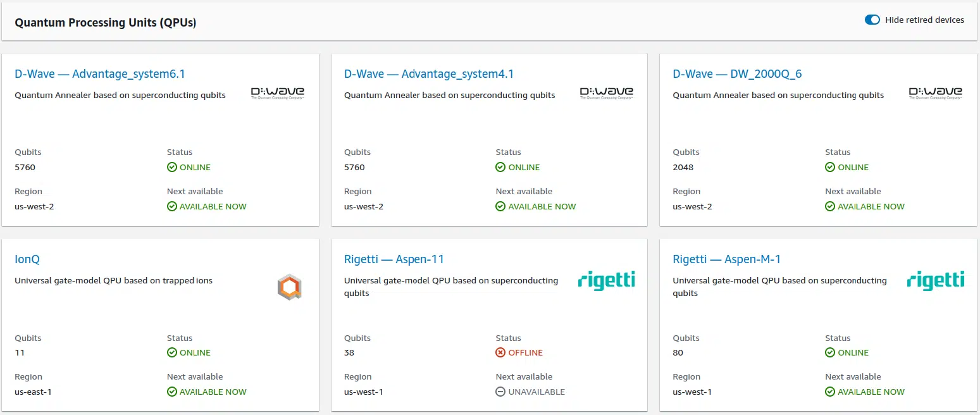
Task: Toggle the Hide retired devices switch
Action: click(872, 20)
